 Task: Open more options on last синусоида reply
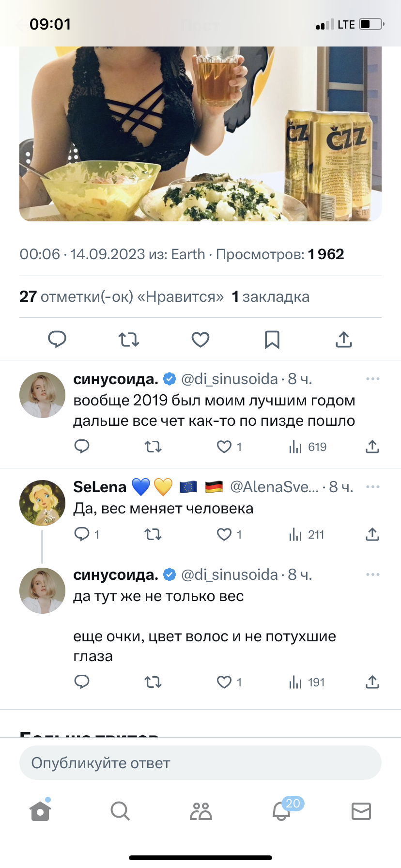click(x=372, y=574)
